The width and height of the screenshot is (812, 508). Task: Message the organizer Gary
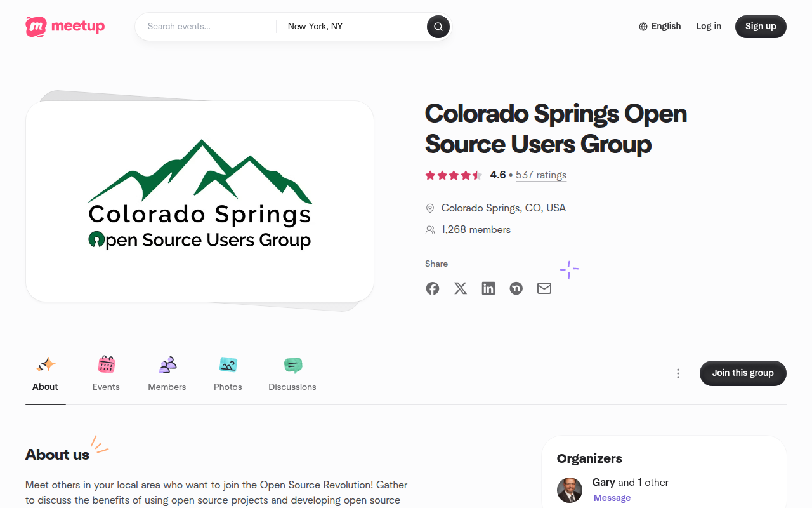click(612, 498)
